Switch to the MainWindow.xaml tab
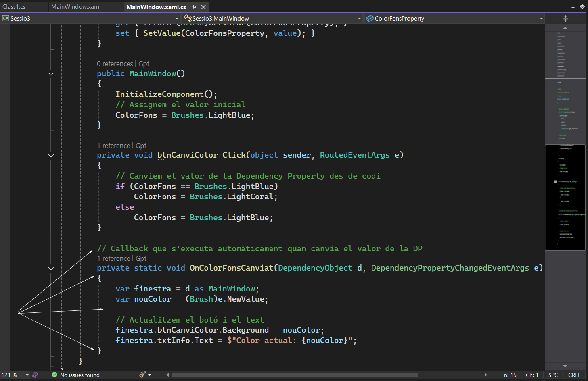This screenshot has width=588, height=381. point(76,7)
